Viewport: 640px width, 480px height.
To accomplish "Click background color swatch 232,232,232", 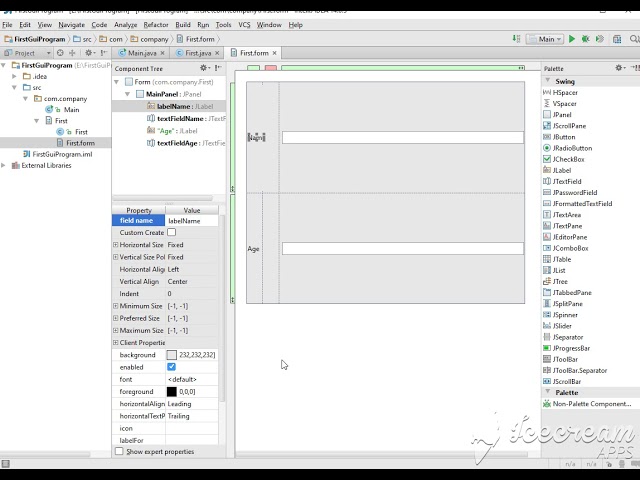I will click(x=172, y=355).
